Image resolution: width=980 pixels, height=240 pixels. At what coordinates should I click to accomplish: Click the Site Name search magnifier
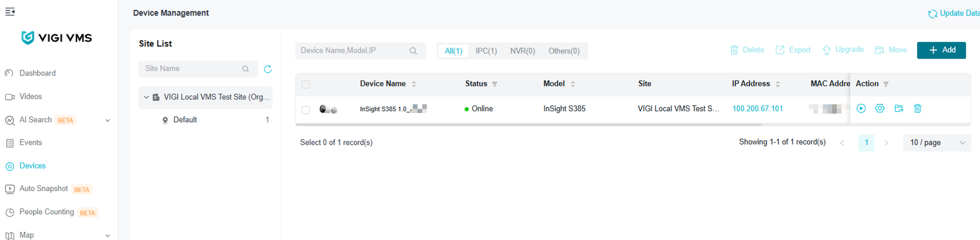[246, 69]
